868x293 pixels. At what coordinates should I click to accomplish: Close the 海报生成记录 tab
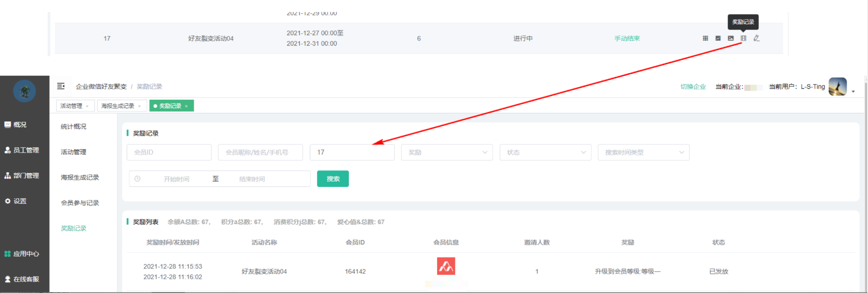point(139,106)
